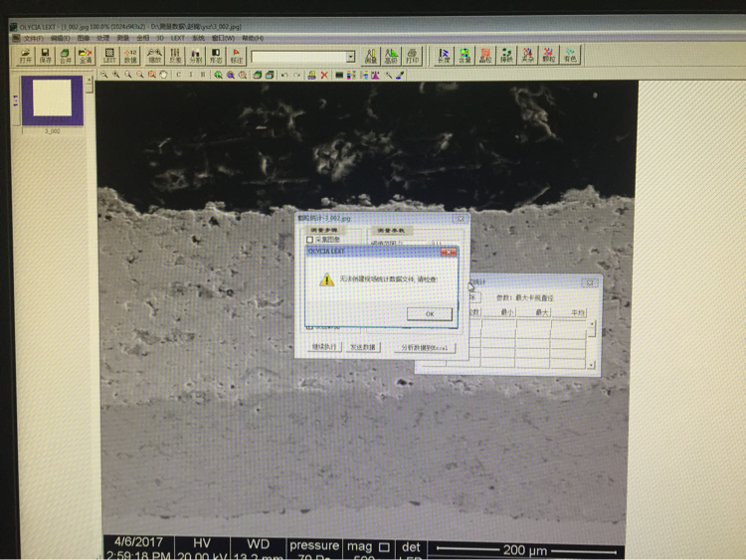Click the redo arrow icon
This screenshot has height=560, width=746.
296,76
